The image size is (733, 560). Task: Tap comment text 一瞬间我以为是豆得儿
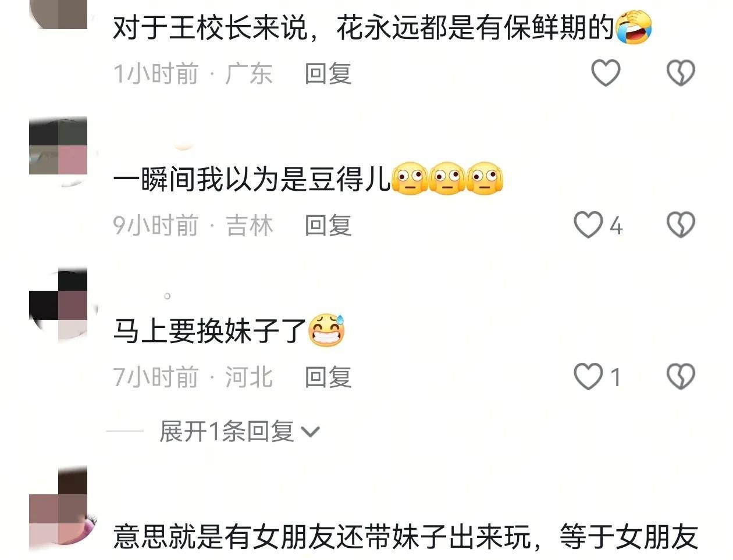coord(251,180)
